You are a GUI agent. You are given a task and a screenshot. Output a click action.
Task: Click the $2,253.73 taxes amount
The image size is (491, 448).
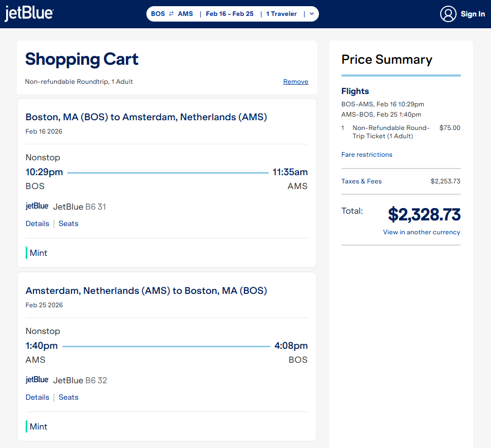point(445,181)
